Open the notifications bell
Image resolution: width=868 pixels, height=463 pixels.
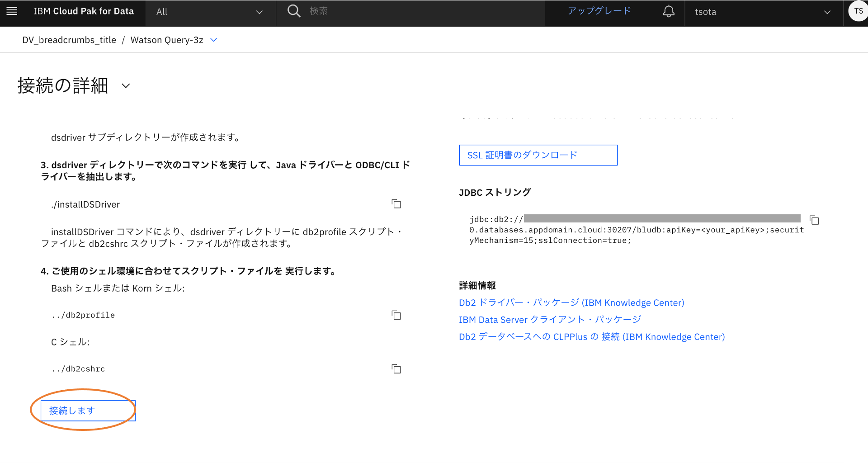669,11
